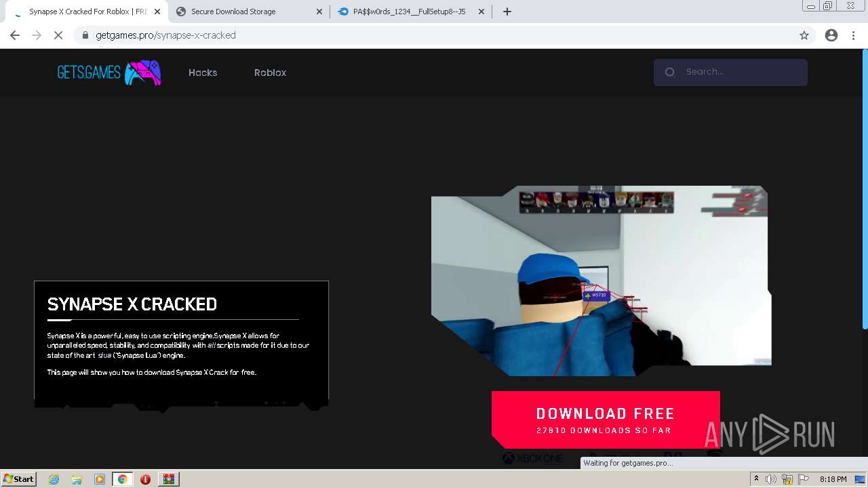Open the Chrome three-dot menu
Viewport: 868px width, 488px height.
click(854, 35)
